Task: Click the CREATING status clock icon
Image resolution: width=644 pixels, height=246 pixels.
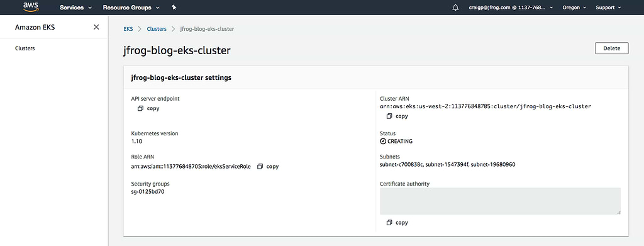Action: click(383, 142)
